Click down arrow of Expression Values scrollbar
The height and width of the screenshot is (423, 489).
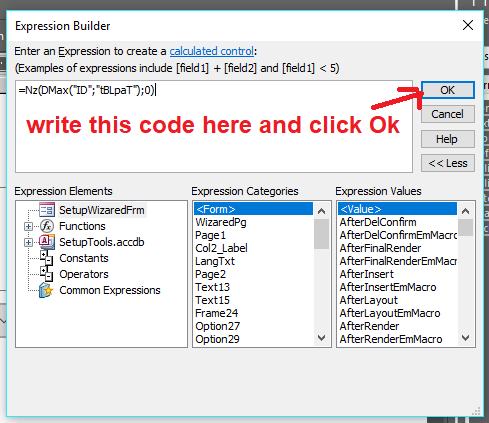466,338
